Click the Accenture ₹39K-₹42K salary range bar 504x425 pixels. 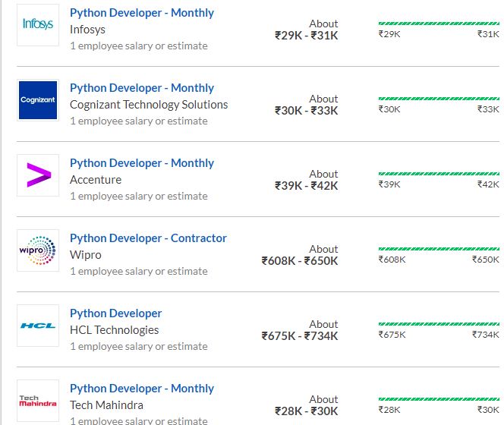click(x=439, y=174)
